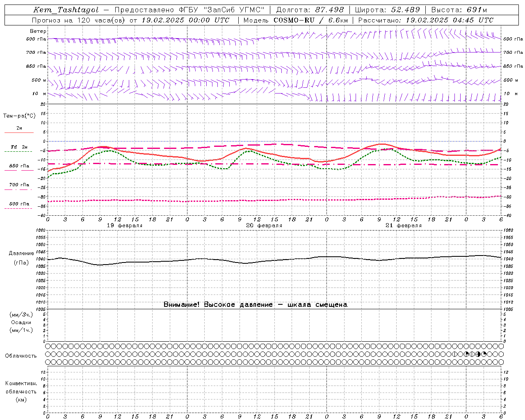The width and height of the screenshot is (525, 420).
Task: Click the (км) unit label at bottom left
Action: click(21, 399)
